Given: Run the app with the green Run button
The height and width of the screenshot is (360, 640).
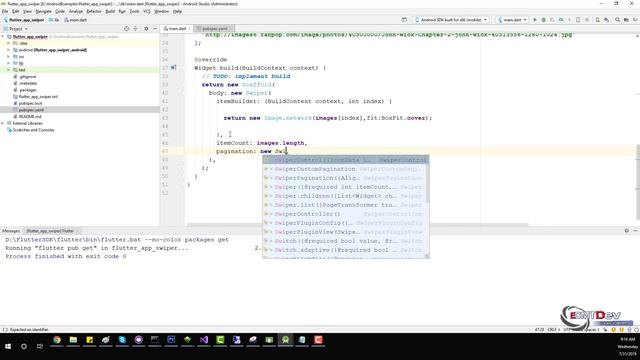Looking at the screenshot, I should [535, 20].
